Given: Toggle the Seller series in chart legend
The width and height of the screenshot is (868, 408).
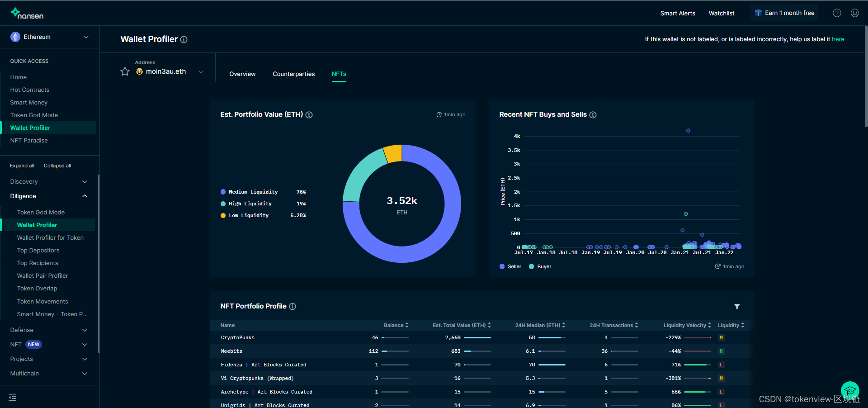Looking at the screenshot, I should [510, 266].
